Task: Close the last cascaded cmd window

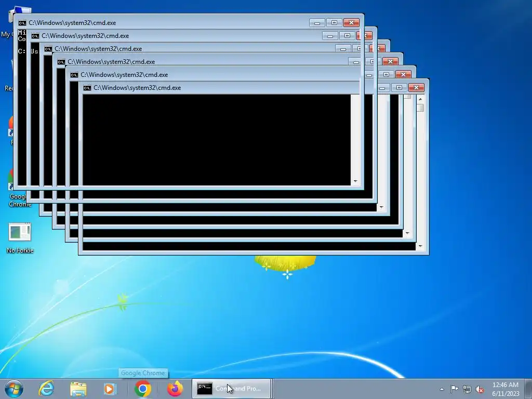Action: tap(416, 87)
